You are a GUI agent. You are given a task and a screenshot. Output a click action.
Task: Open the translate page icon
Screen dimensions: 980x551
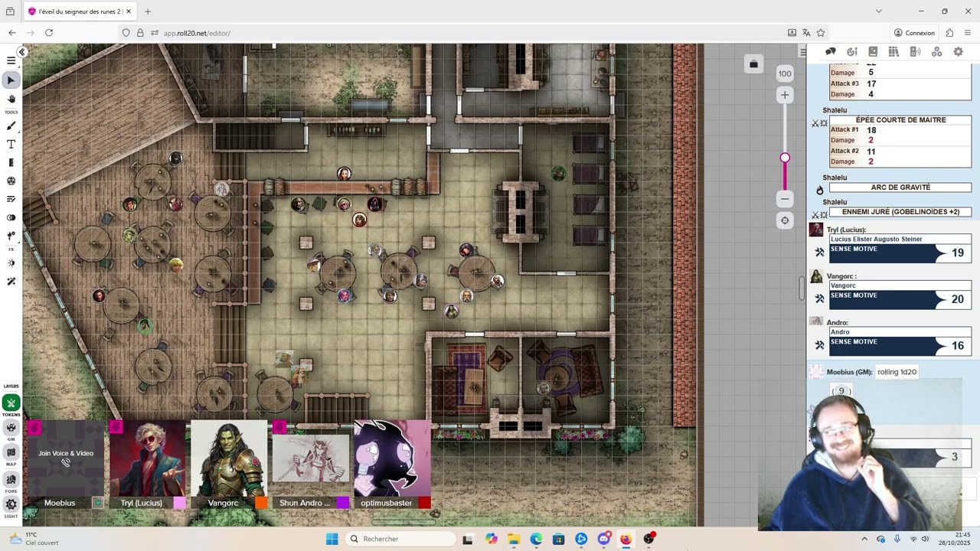click(x=806, y=33)
